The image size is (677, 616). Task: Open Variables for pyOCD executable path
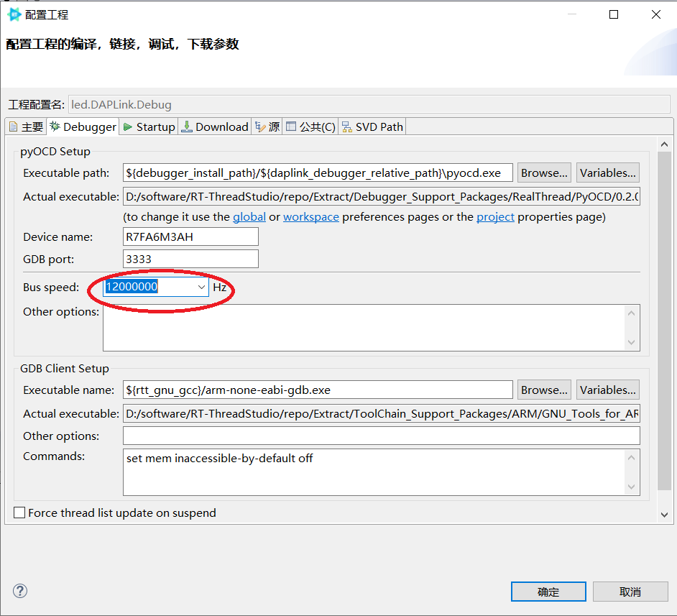coord(607,173)
